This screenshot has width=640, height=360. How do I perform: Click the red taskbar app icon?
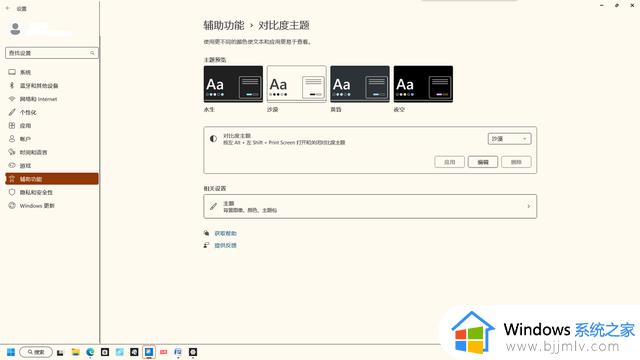click(164, 352)
